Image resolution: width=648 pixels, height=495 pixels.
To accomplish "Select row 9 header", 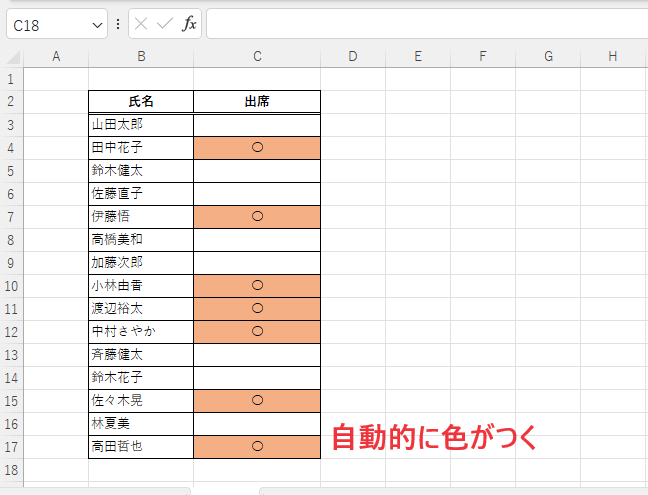I will pos(11,263).
